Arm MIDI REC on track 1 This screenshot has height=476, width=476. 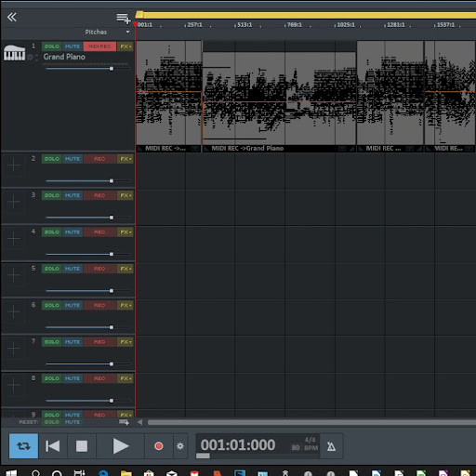coord(99,46)
